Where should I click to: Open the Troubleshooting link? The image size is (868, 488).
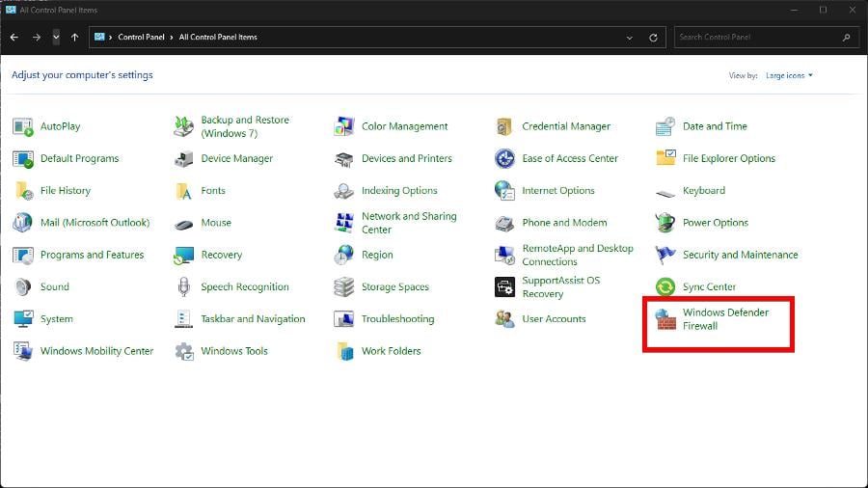click(x=398, y=319)
